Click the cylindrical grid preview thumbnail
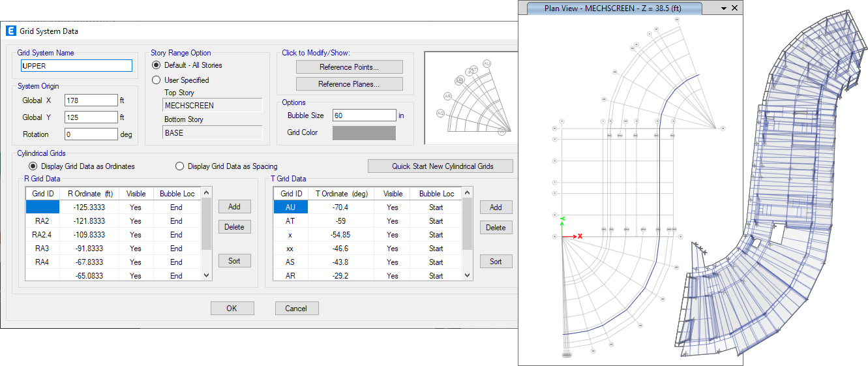The height and width of the screenshot is (366, 868). (471, 98)
